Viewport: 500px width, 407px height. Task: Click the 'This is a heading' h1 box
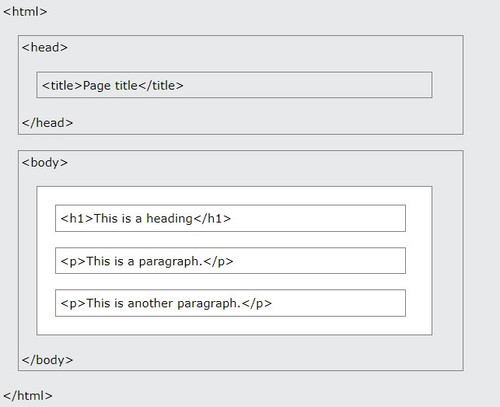click(230, 218)
